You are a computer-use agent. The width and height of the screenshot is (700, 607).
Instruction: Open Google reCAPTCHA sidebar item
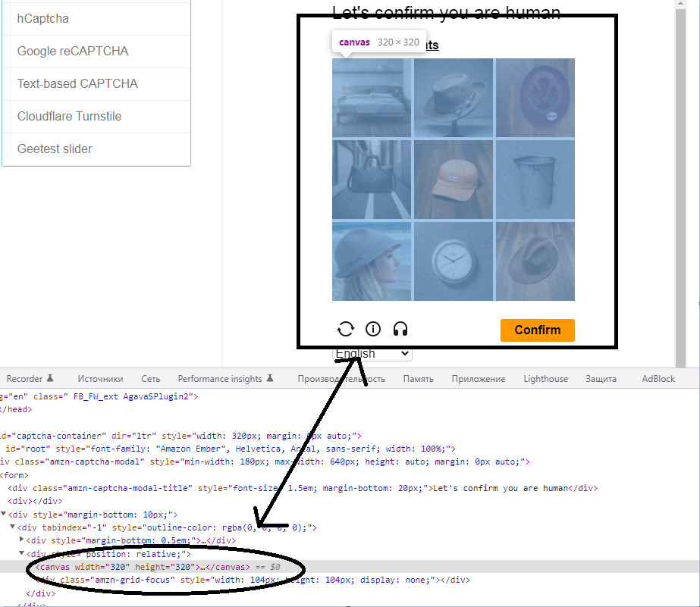[96, 52]
